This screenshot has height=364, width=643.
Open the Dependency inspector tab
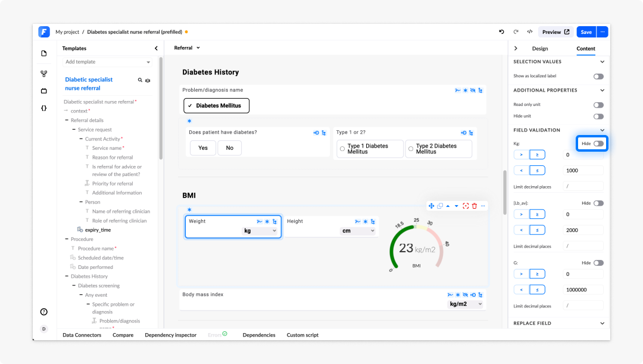click(x=171, y=335)
